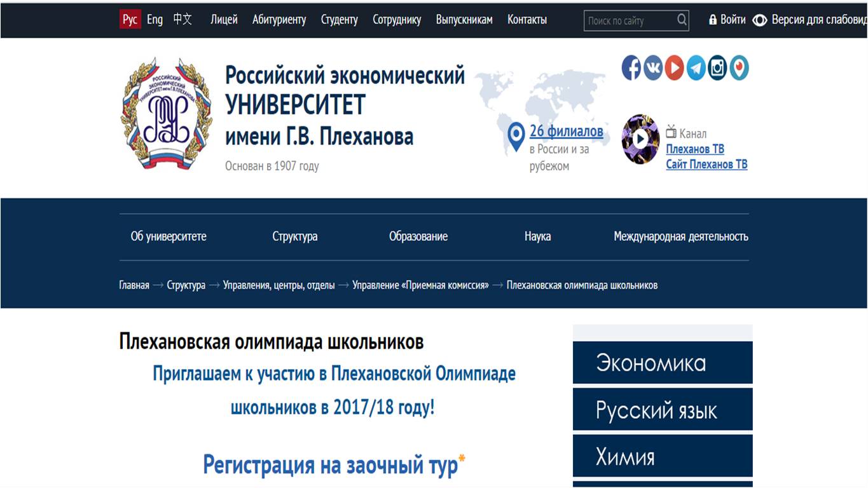Open the YouTube play icon in social row
868x488 pixels.
(675, 67)
